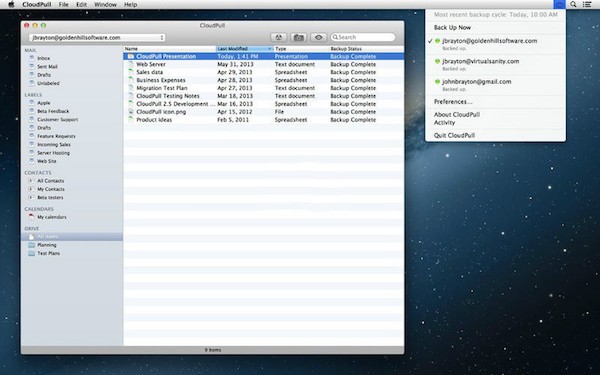This screenshot has height=375, width=600.
Task: Open Spotlight search magnifier in menu bar
Action: (573, 4)
